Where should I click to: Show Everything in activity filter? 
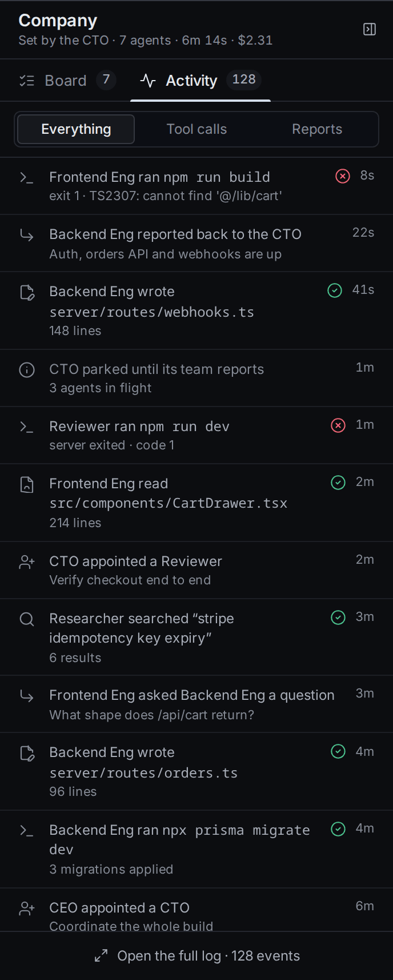(x=76, y=129)
